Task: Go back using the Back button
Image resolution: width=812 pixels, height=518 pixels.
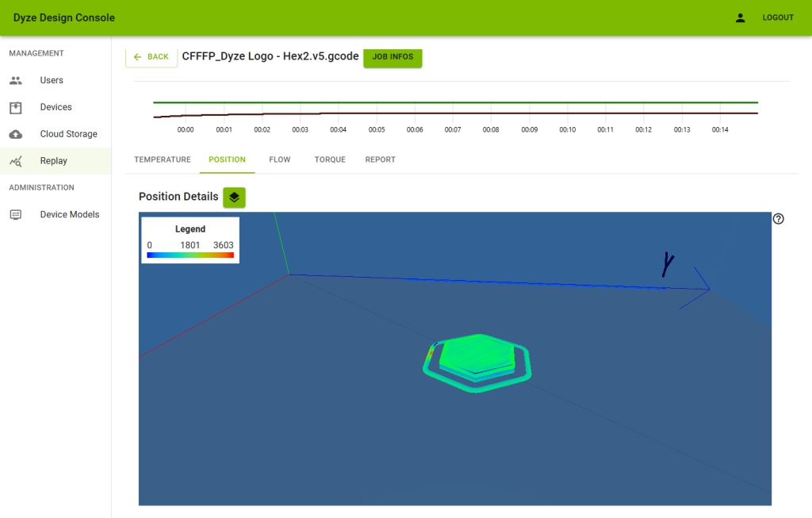Action: (151, 57)
